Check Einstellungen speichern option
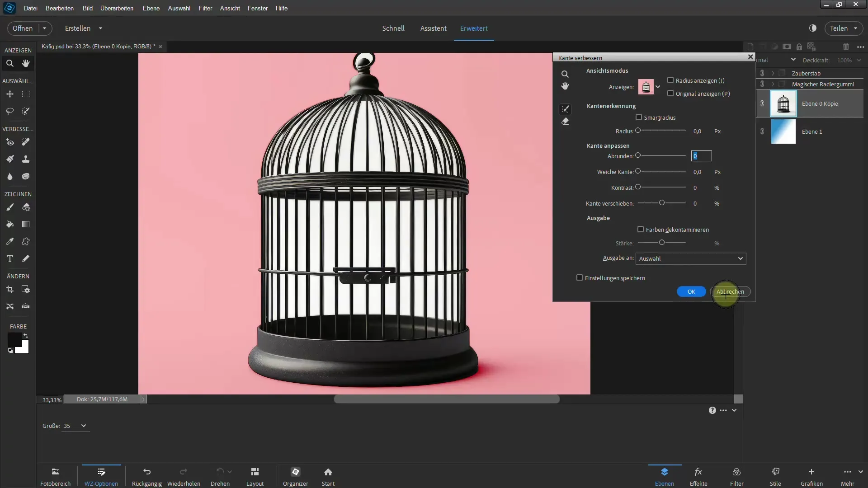 pyautogui.click(x=580, y=278)
